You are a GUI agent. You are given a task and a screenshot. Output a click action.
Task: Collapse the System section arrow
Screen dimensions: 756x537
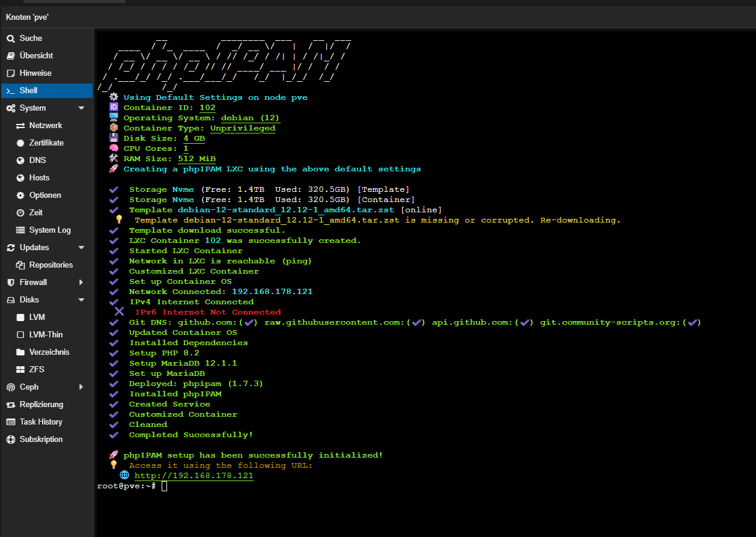pyautogui.click(x=82, y=108)
